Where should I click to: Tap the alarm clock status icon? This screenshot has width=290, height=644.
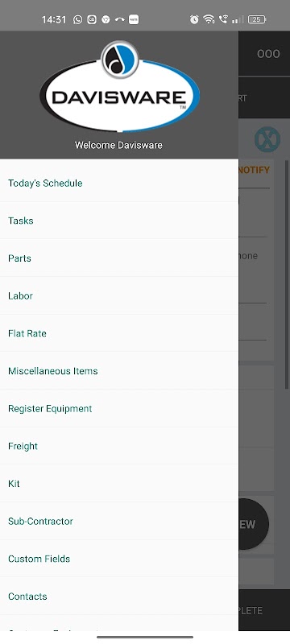(194, 19)
